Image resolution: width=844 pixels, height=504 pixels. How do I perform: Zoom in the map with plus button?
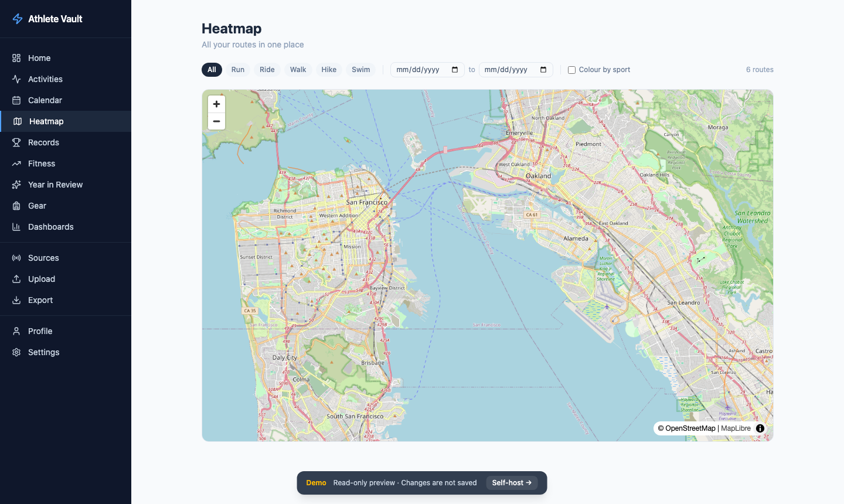pos(216,104)
